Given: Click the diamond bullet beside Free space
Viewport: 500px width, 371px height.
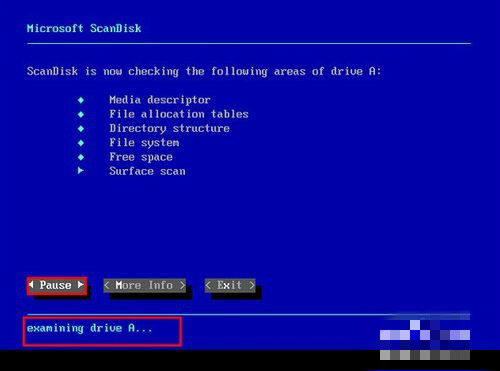Looking at the screenshot, I should click(81, 157).
